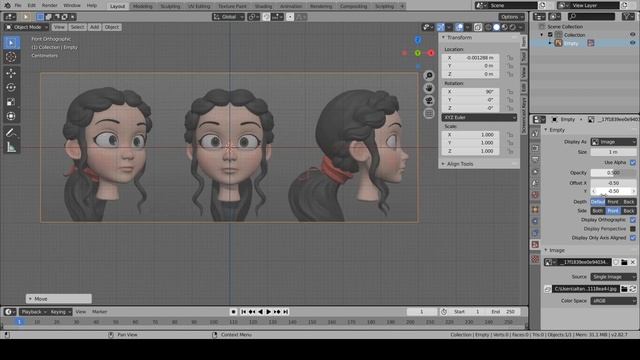Select the Select Box tool

click(x=11, y=42)
